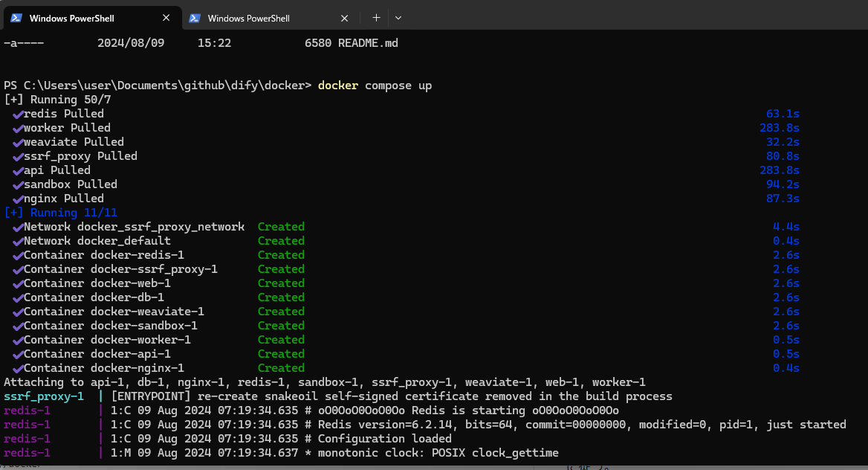868x470 pixels.
Task: Open the new tab dropdown chevron
Action: click(x=399, y=17)
